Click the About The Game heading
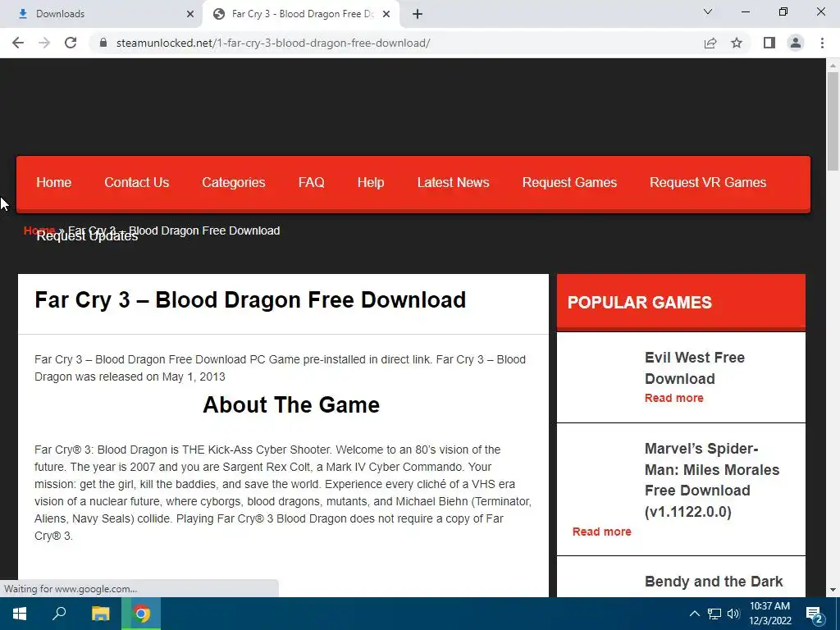The width and height of the screenshot is (840, 630). [x=291, y=405]
